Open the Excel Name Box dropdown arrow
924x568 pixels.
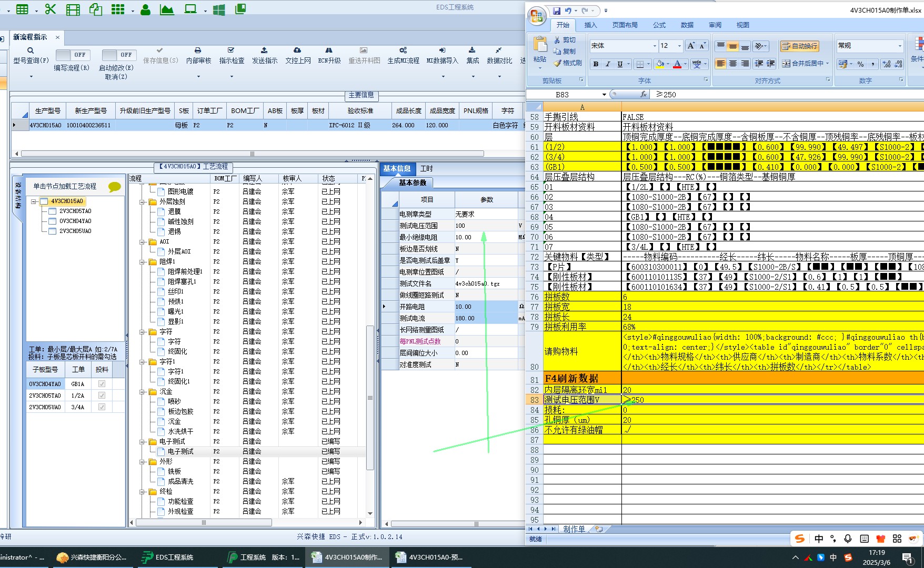604,95
